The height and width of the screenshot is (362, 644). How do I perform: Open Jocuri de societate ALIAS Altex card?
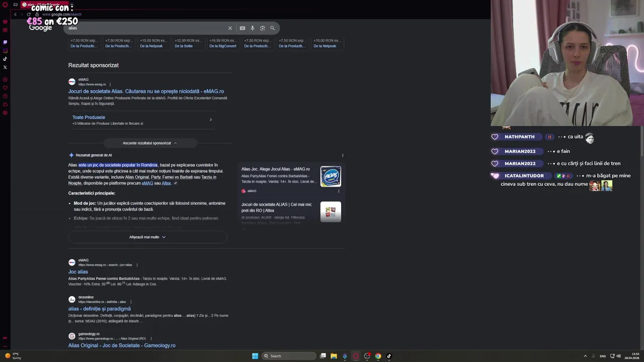pos(277,207)
